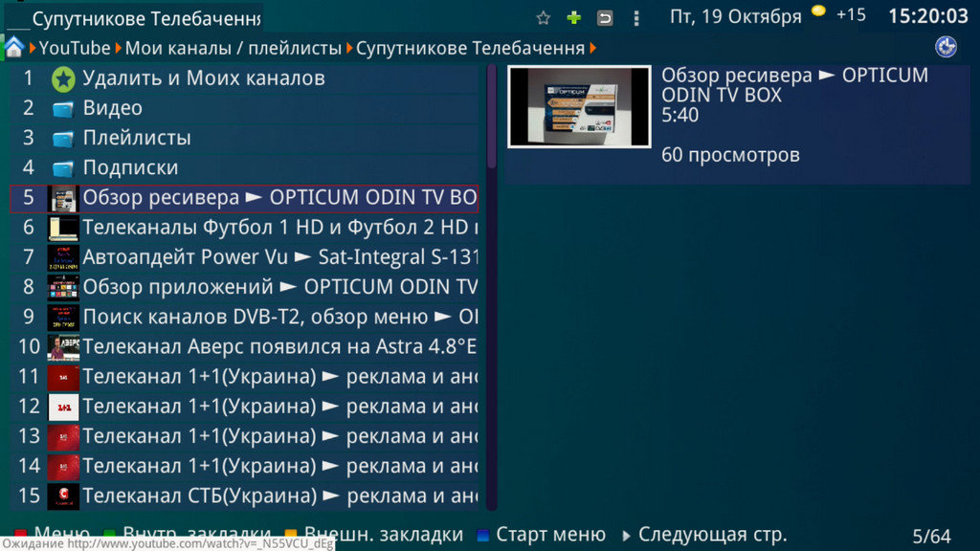Click the round globe icon at top right
Viewport: 980px width, 551px height.
coord(946,47)
